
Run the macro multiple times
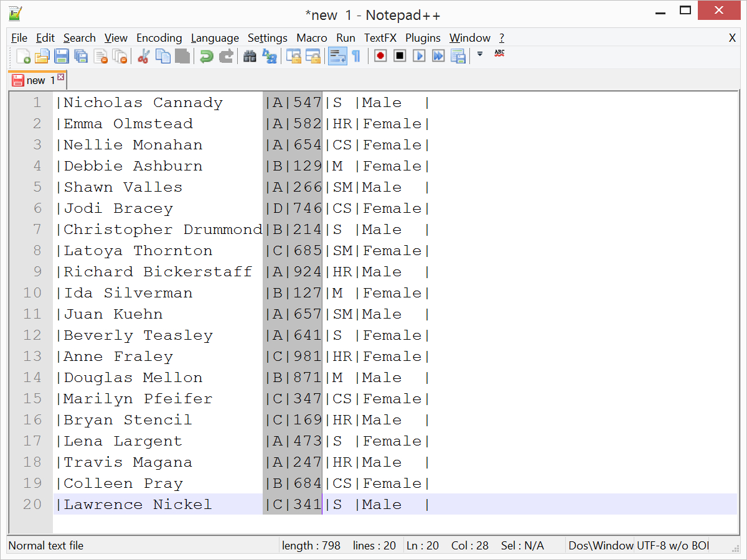pos(438,56)
